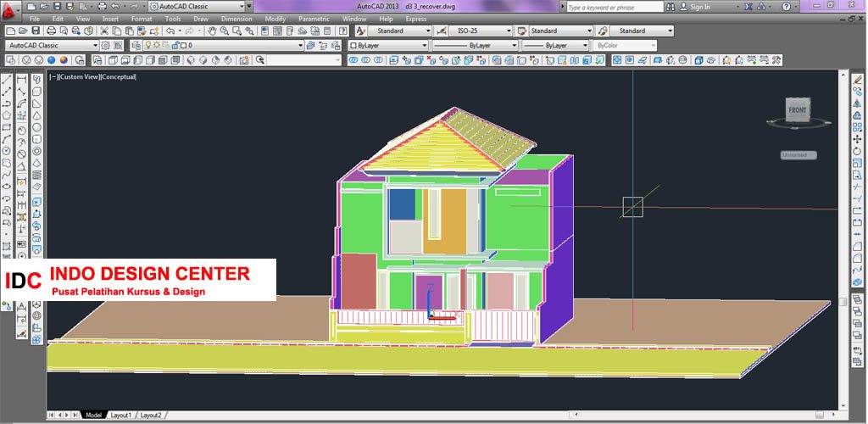Select the Erase tool in Modify toolbar
The image size is (868, 424).
tap(858, 81)
